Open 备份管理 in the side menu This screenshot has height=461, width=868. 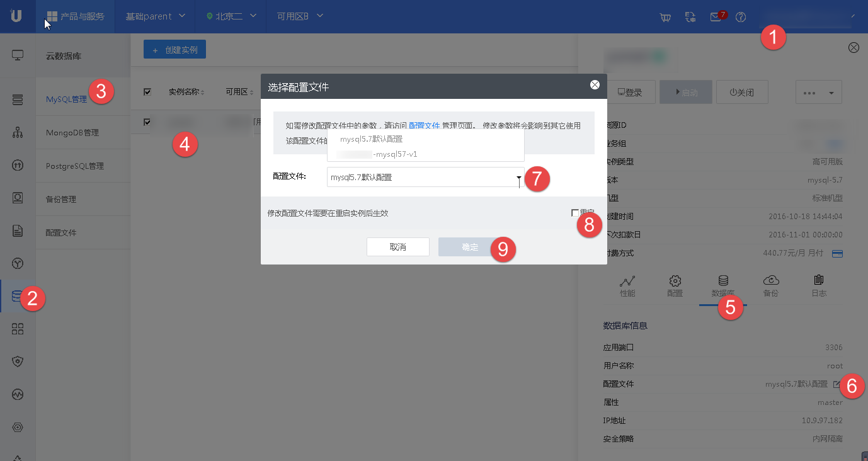point(61,199)
